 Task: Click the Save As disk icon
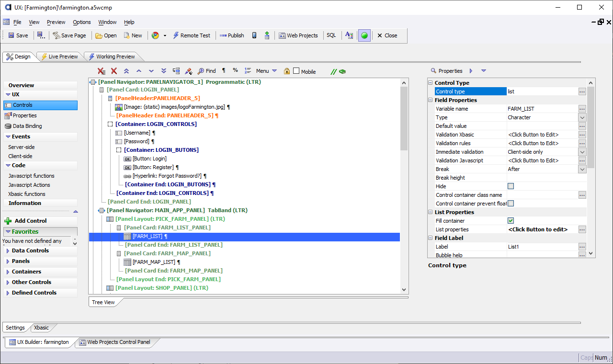click(41, 35)
